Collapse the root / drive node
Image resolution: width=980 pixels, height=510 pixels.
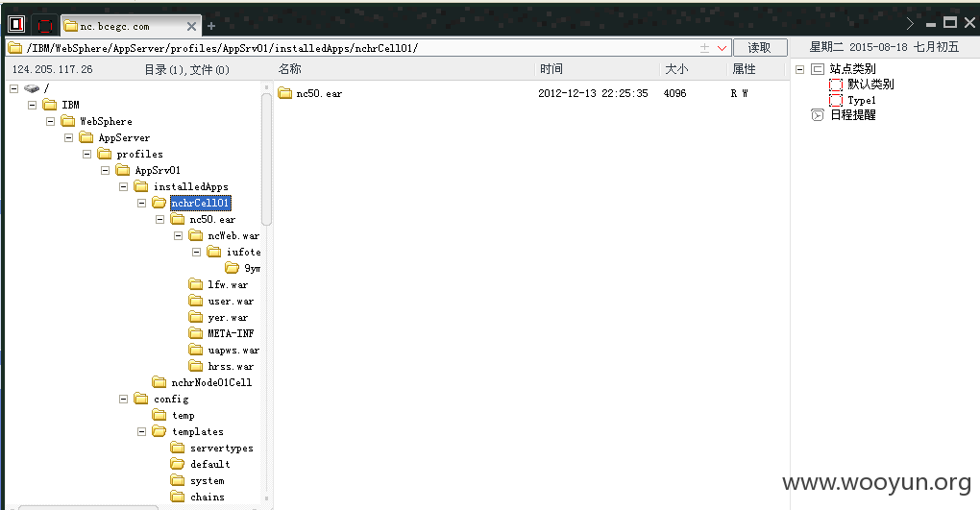14,88
